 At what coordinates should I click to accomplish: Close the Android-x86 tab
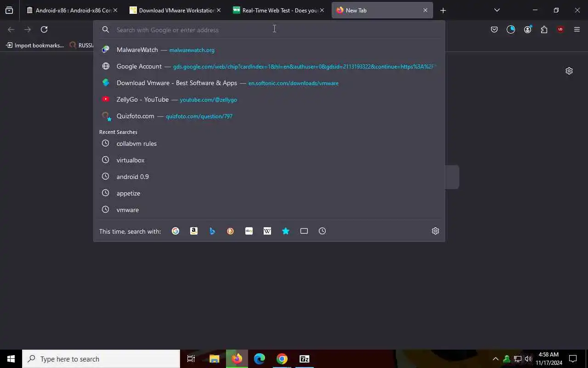(x=115, y=10)
